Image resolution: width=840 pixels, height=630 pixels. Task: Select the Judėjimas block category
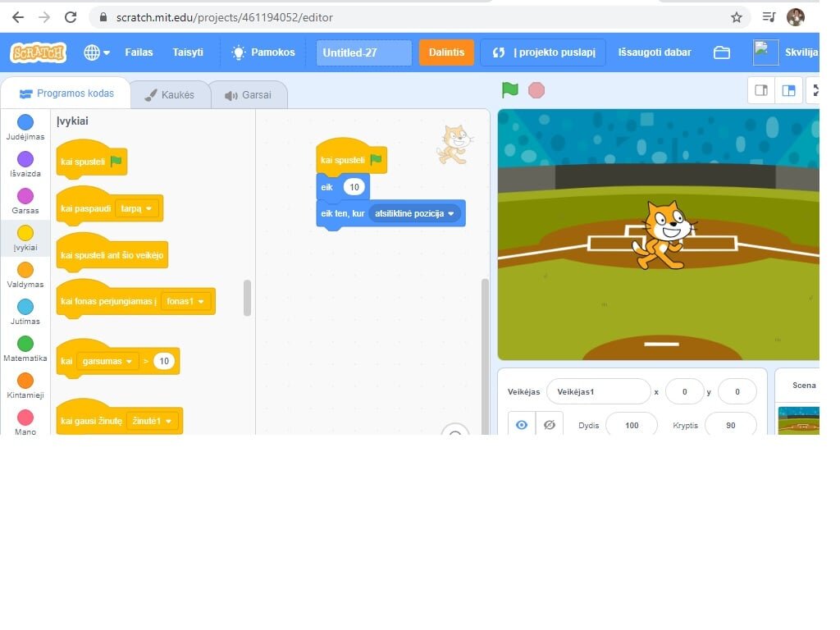(25, 127)
